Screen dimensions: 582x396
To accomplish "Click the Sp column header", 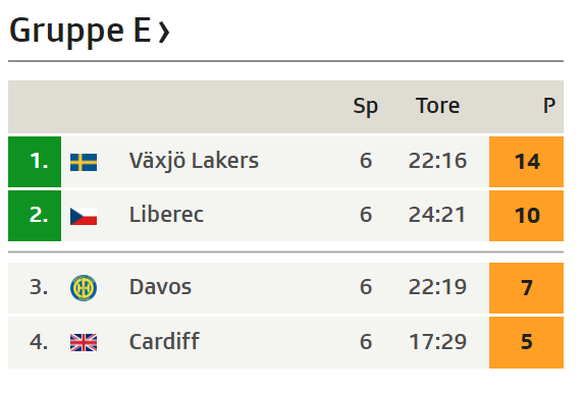I will pos(366,107).
